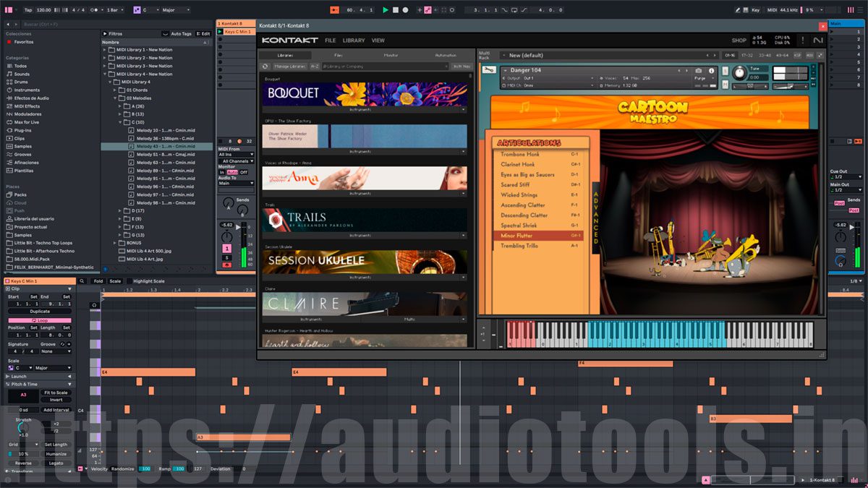Click the Native Instruments logo in Kontakt
868x488 pixels.
[x=818, y=40]
